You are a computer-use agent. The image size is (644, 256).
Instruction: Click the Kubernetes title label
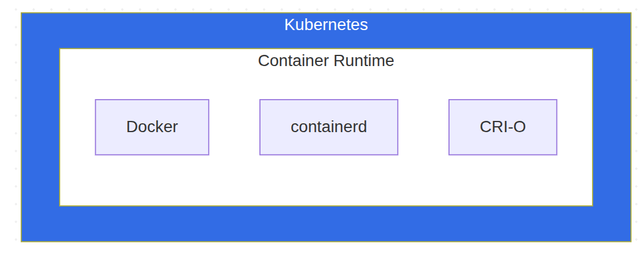326,25
